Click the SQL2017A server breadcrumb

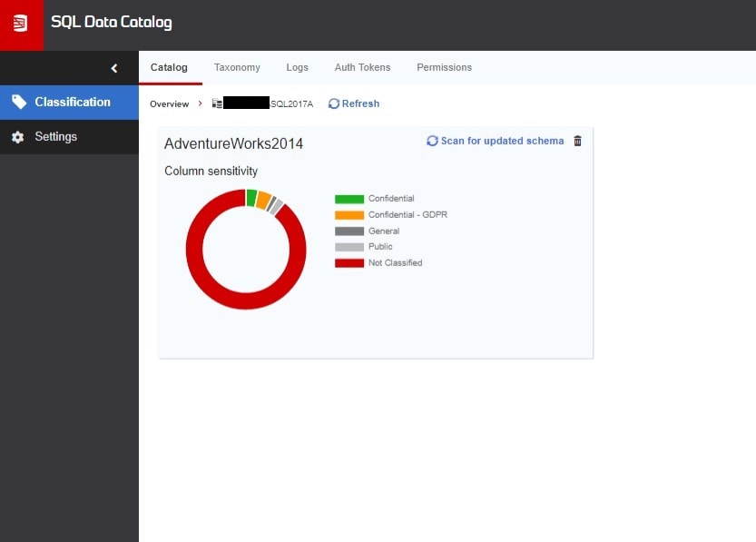click(x=291, y=104)
